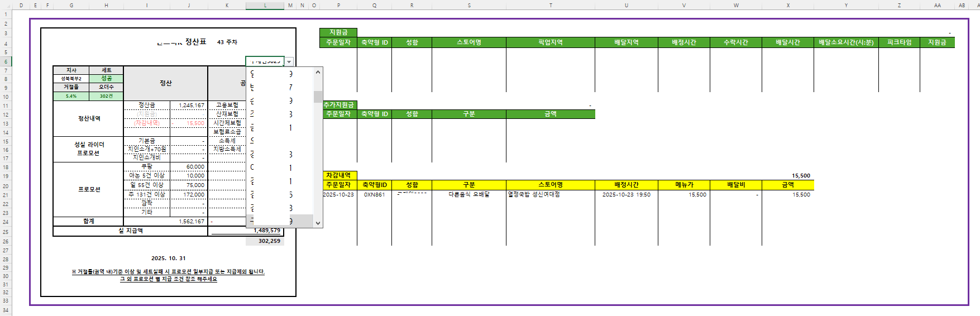The height and width of the screenshot is (316, 980).
Task: Select the 배달소요시간(시:분) column header cell
Action: pos(845,42)
